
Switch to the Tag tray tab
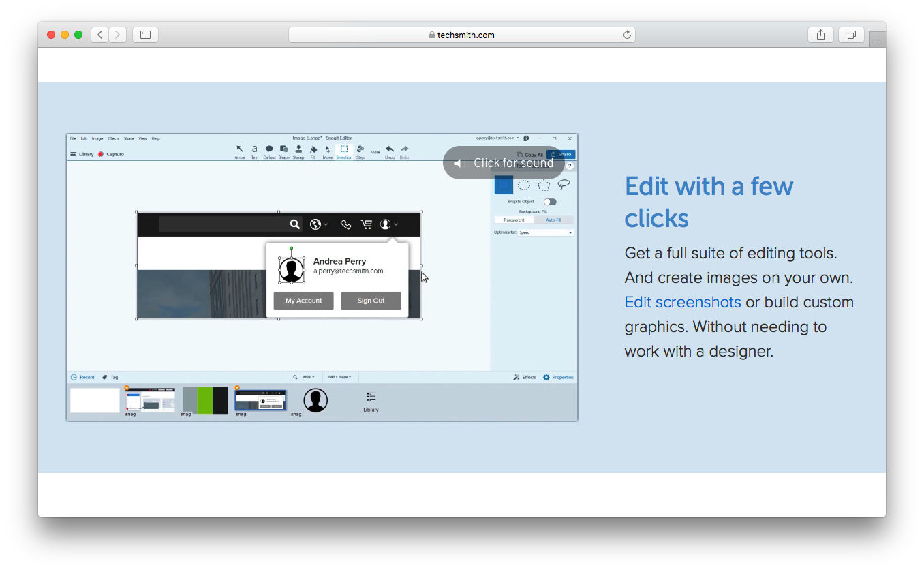click(x=110, y=377)
